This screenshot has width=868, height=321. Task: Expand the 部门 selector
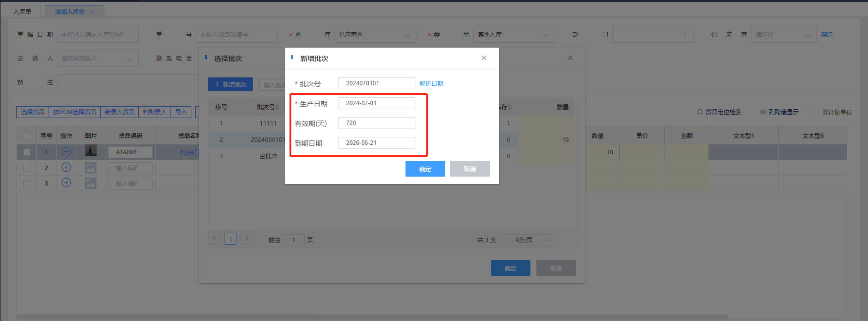click(653, 35)
